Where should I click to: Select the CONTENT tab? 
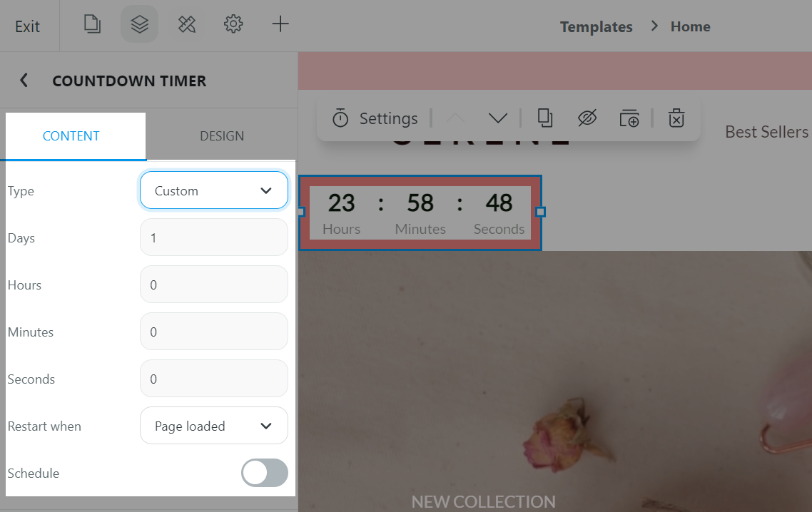71,136
